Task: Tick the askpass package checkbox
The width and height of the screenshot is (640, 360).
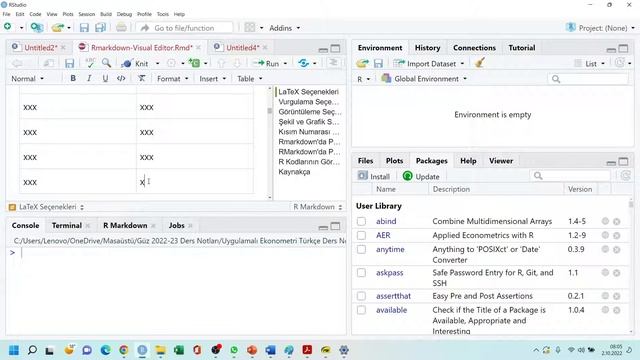Action: click(x=361, y=272)
